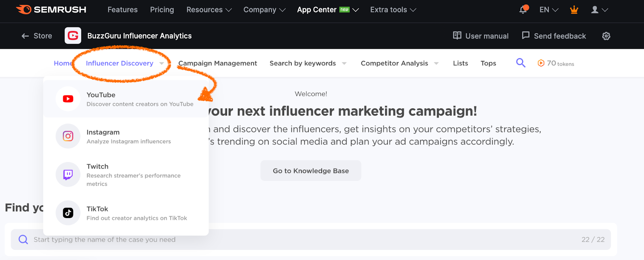Open the settings gear icon
This screenshot has width=644, height=260.
pyautogui.click(x=606, y=36)
